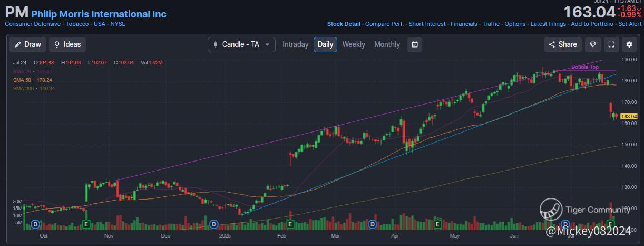Click the early October dividend marker
The height and width of the screenshot is (246, 644).
pyautogui.click(x=36, y=224)
